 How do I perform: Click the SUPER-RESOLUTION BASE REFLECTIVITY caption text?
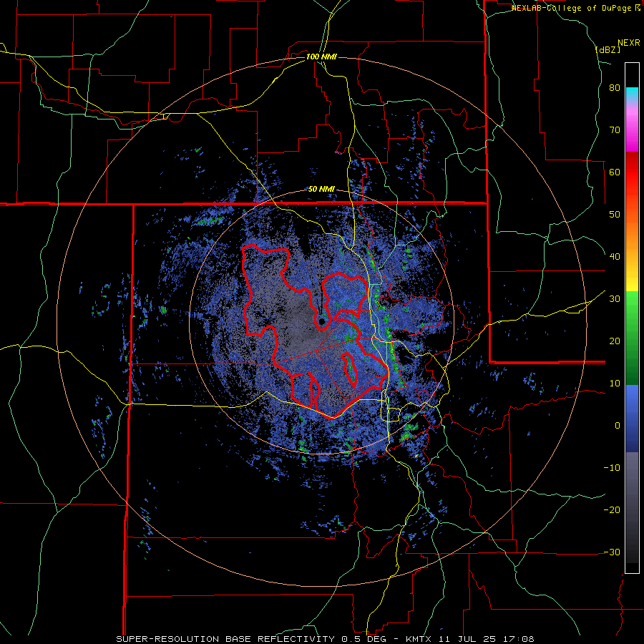point(225,639)
